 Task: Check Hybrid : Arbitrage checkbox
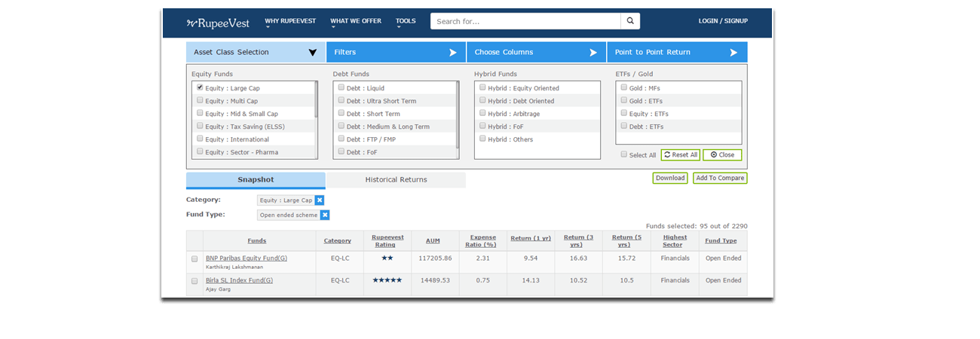[x=482, y=113]
